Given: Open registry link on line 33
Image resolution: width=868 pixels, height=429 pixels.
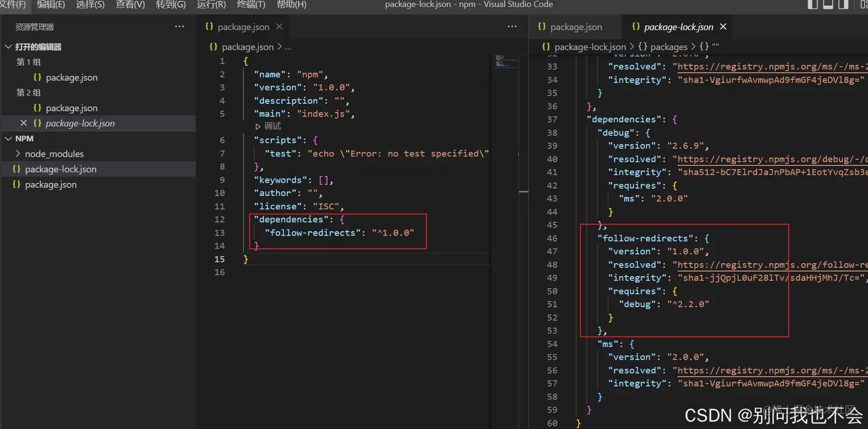Looking at the screenshot, I should pyautogui.click(x=772, y=67).
